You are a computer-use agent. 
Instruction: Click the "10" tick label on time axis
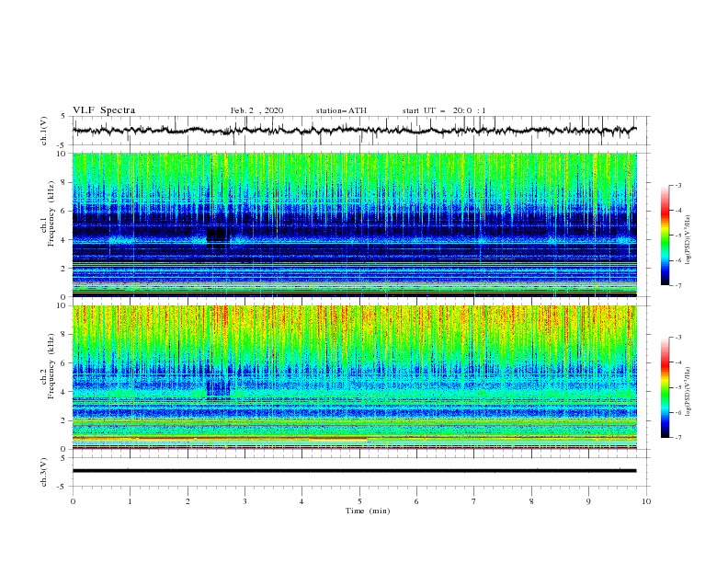[646, 501]
